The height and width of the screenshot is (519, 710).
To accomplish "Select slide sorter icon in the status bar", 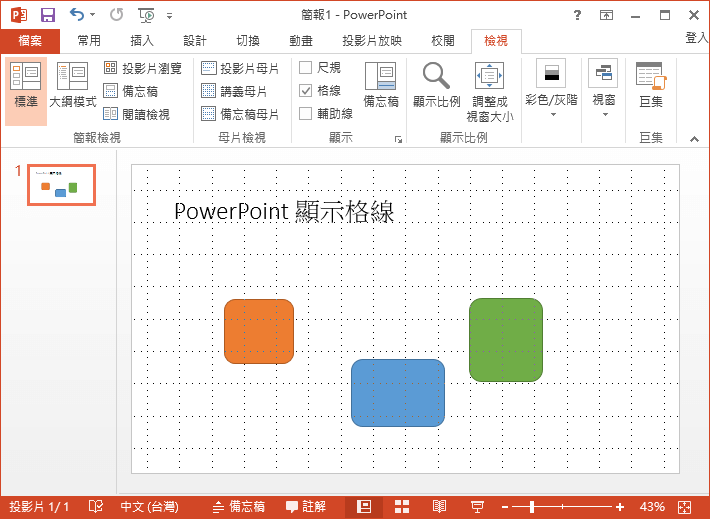I will tap(402, 506).
